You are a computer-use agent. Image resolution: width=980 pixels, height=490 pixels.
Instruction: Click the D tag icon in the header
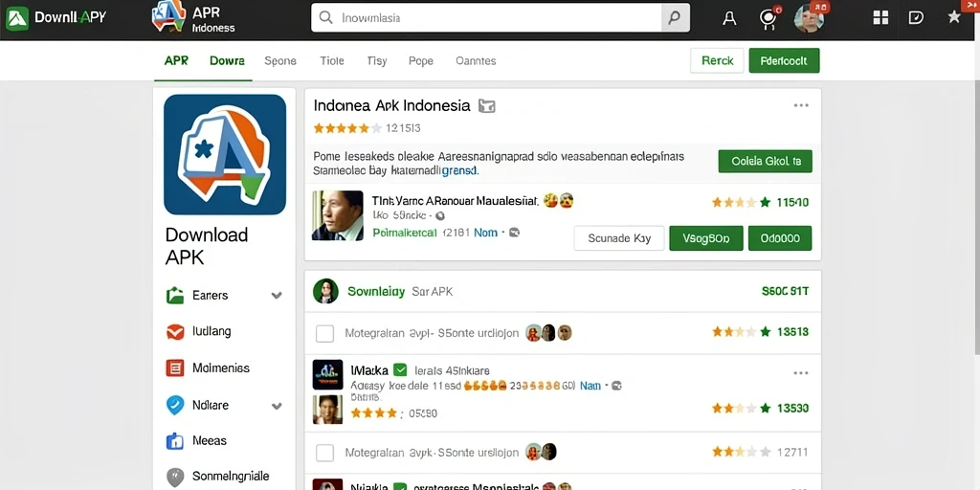pyautogui.click(x=916, y=17)
